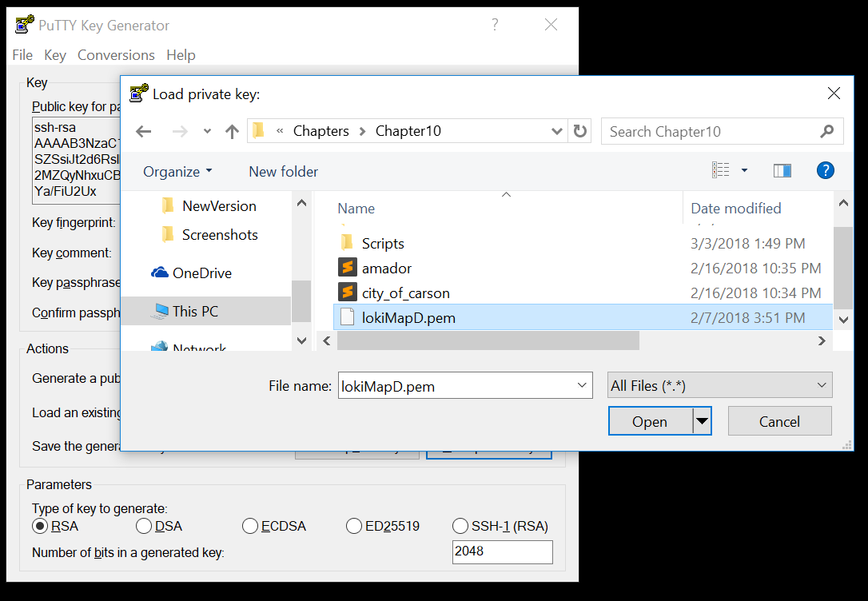The height and width of the screenshot is (601, 868).
Task: Click the Open button
Action: 649,421
